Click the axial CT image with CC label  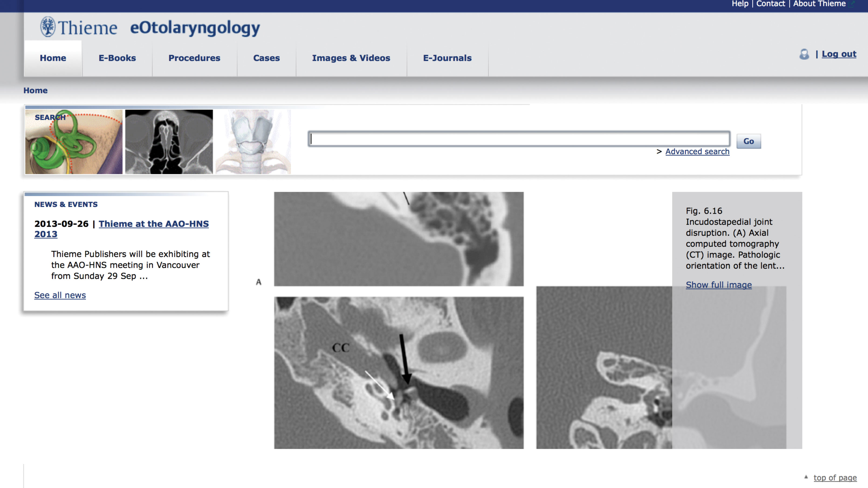(x=399, y=373)
